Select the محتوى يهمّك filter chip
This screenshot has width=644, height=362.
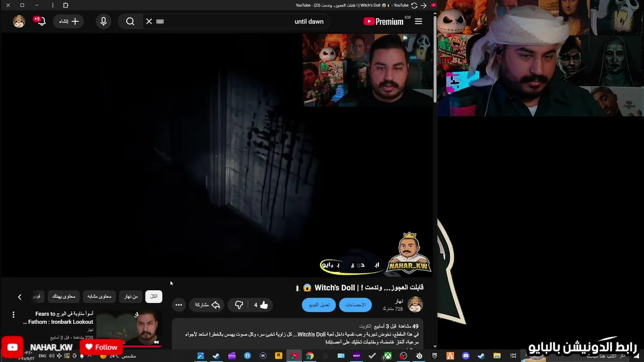64,296
